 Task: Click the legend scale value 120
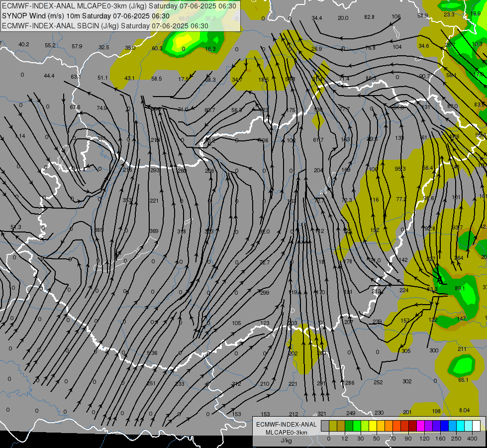[x=424, y=439]
